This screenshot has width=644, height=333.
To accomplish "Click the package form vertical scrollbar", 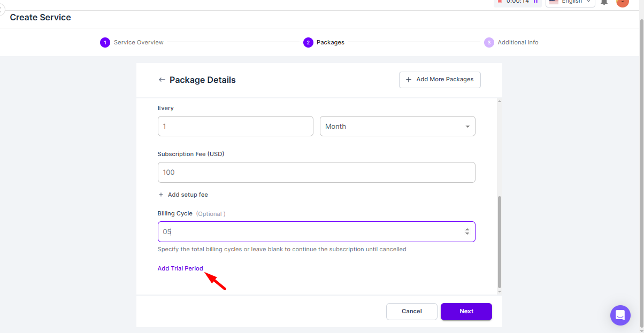I will pos(500,241).
